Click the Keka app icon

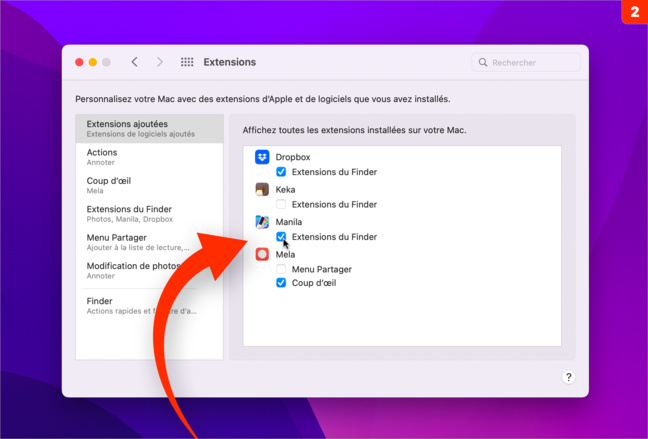262,189
